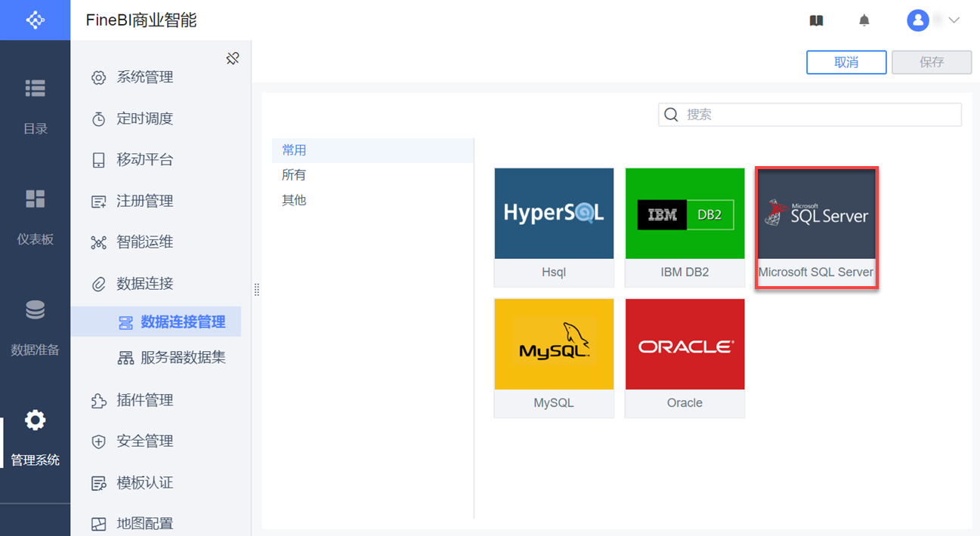
Task: Open the 目录 directory section
Action: point(35,104)
